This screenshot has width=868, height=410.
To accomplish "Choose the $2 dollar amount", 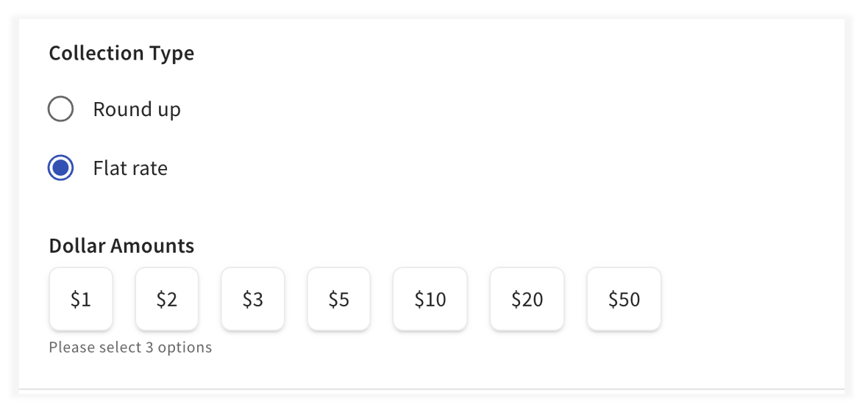I will click(x=167, y=299).
